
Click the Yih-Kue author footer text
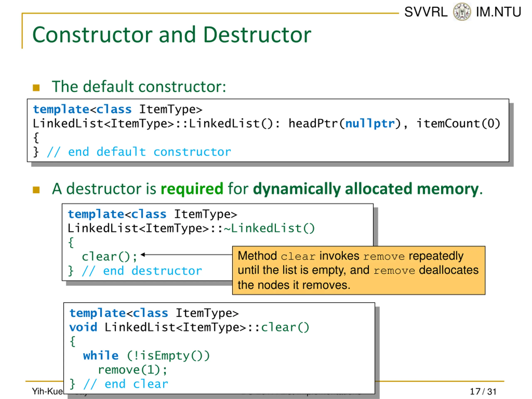click(x=47, y=391)
